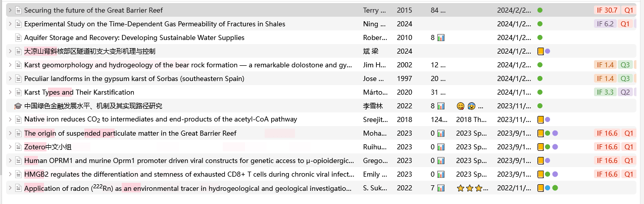Click the citation chart icon in the Human OPRM1 row
The height and width of the screenshot is (204, 644).
pyautogui.click(x=440, y=160)
